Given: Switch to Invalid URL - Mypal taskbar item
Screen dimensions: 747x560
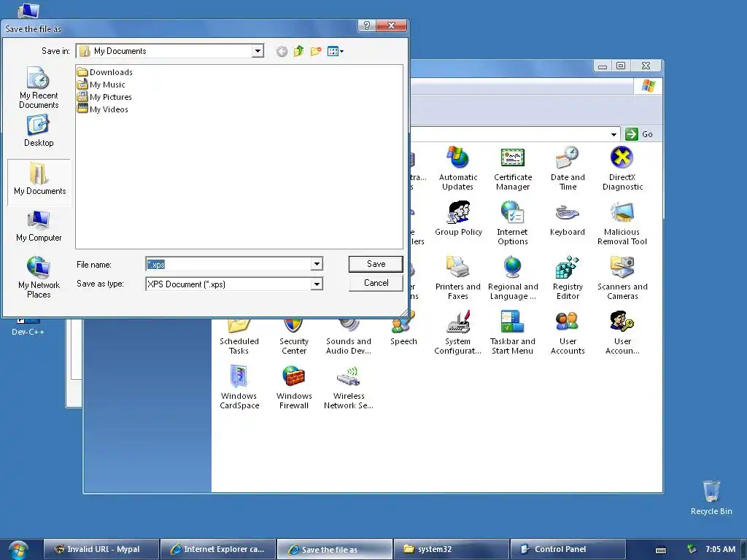Looking at the screenshot, I should tap(101, 549).
